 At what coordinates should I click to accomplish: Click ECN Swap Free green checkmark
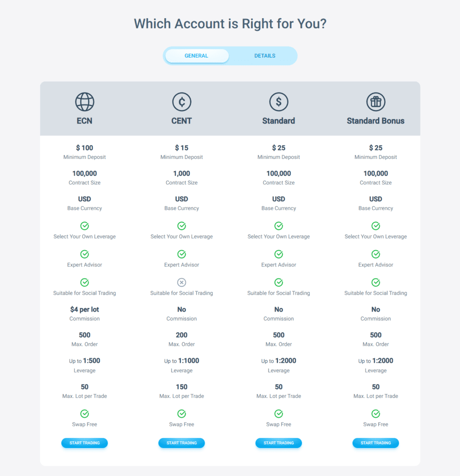[x=85, y=413]
